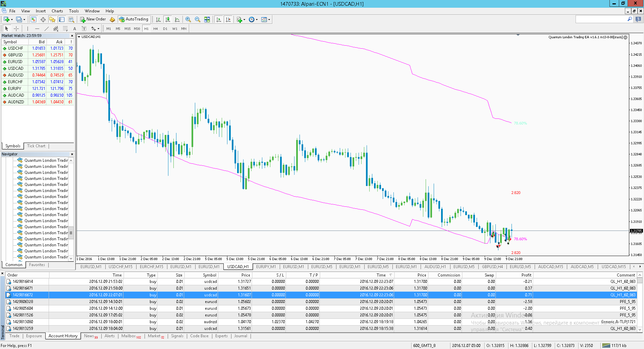644x349 pixels.
Task: Enable Chart Shift icon
Action: (x=228, y=19)
